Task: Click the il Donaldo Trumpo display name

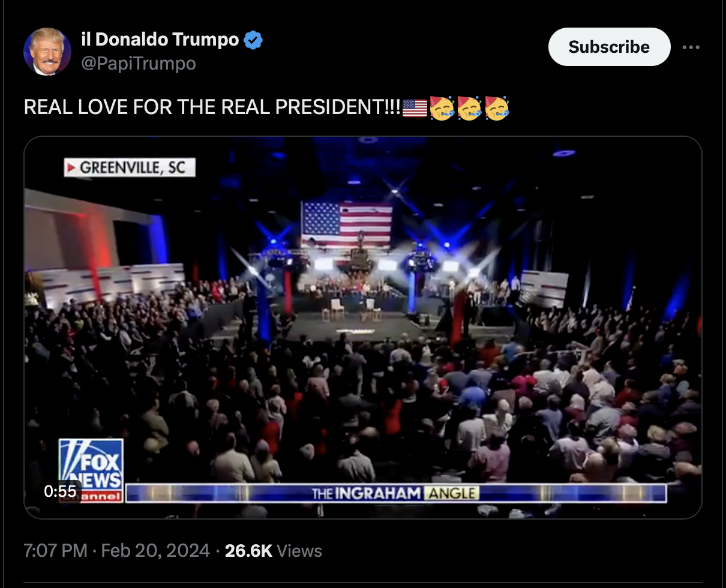Action: 160,40
